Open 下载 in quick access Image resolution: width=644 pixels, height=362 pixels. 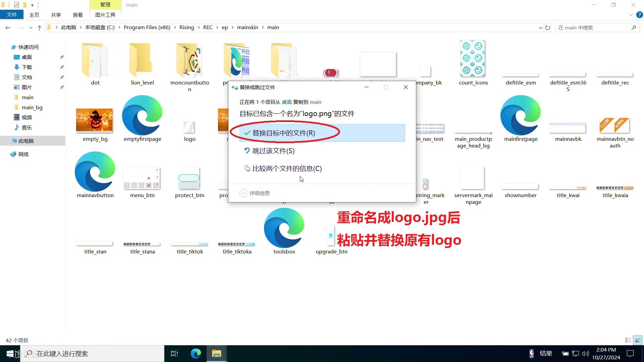coord(27,67)
